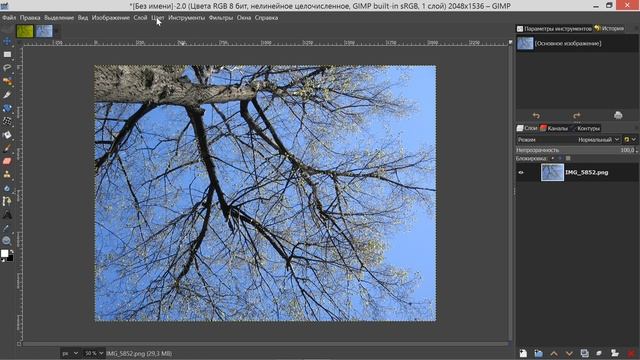Select the Rectangle Select tool
This screenshot has height=360, width=640.
coord(7,55)
